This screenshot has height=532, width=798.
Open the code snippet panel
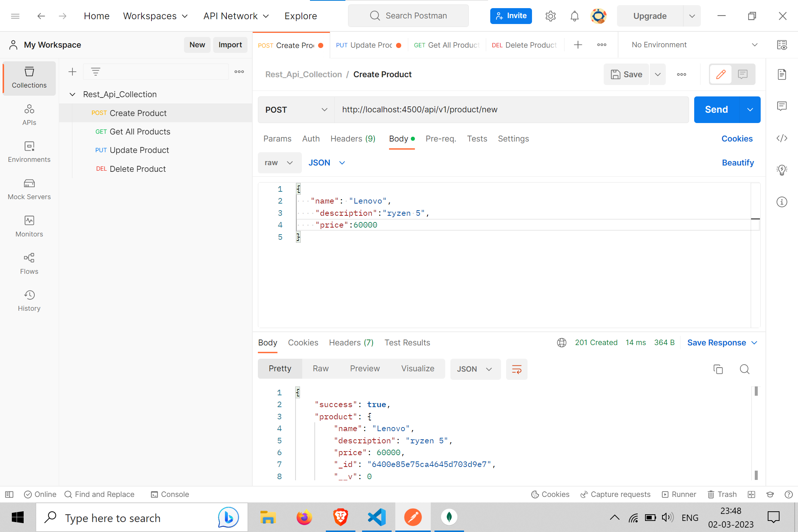tap(782, 138)
